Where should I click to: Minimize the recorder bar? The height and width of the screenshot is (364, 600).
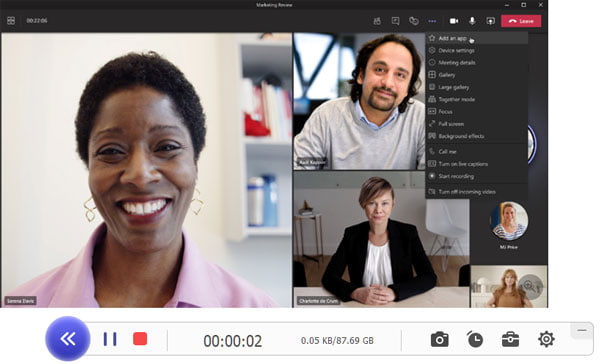pos(582,330)
